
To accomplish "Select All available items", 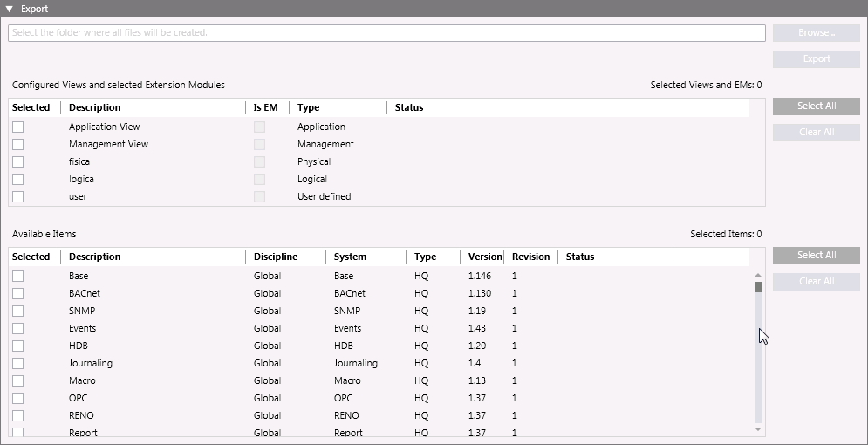I will (816, 256).
